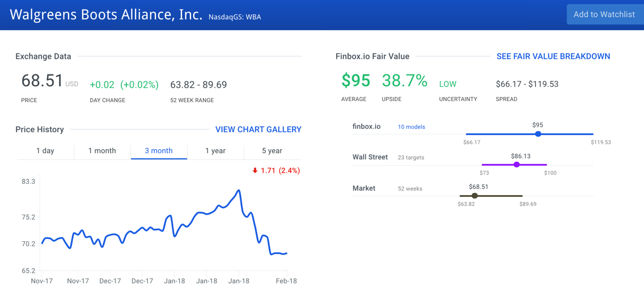Click the Market $68.51 slider dot
Image resolution: width=644 pixels, height=299 pixels.
[474, 196]
